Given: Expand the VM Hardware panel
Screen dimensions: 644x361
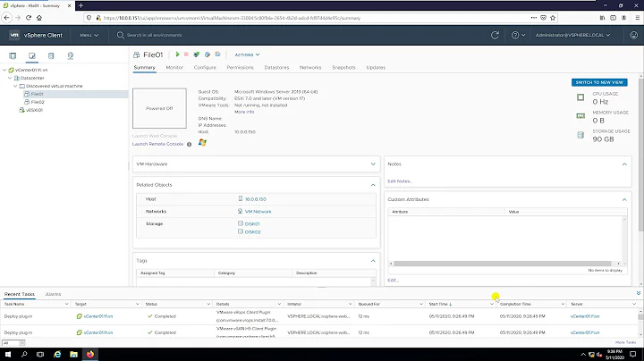Looking at the screenshot, I should pyautogui.click(x=373, y=164).
